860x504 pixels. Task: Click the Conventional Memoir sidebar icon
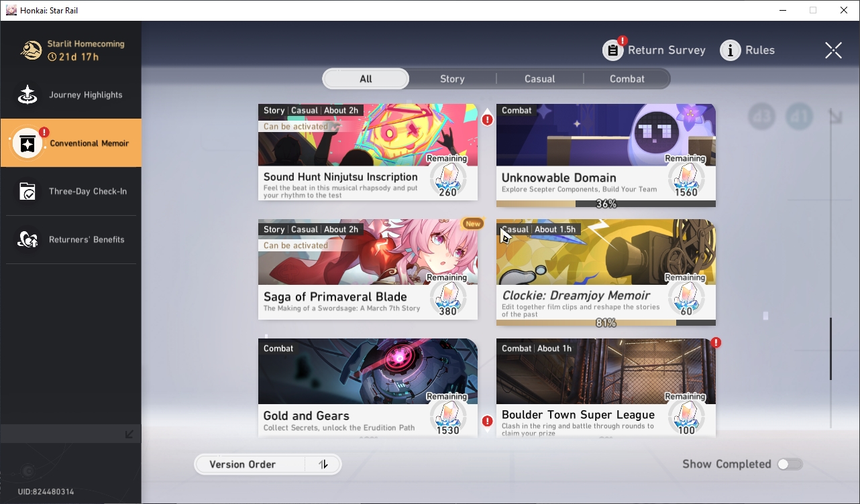tap(28, 143)
